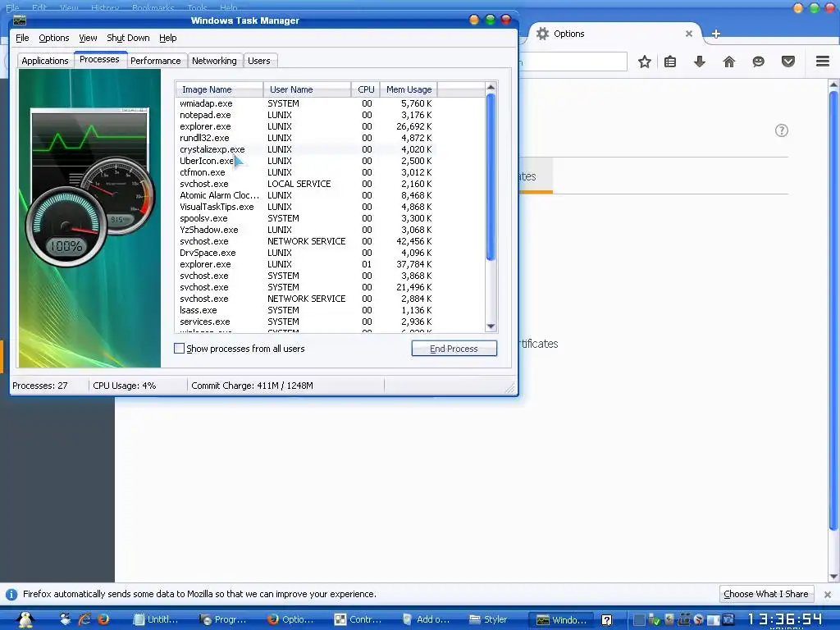Bookmark this page with the star icon

click(645, 62)
